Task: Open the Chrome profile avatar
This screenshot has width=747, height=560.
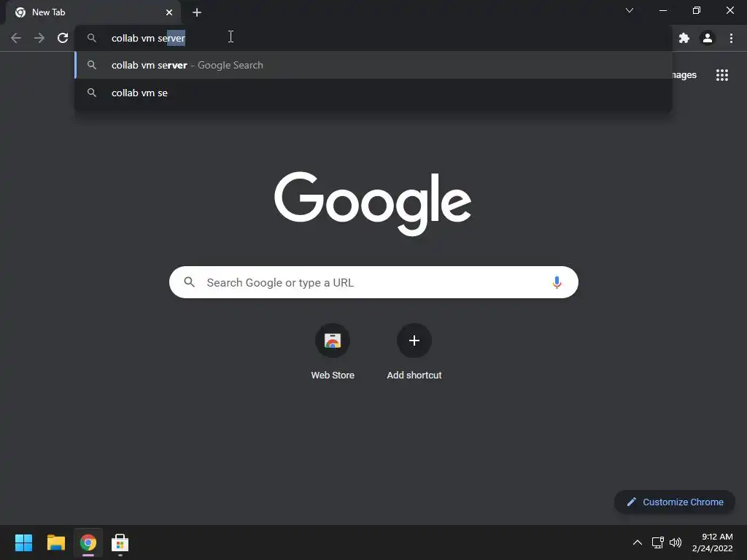Action: [708, 38]
